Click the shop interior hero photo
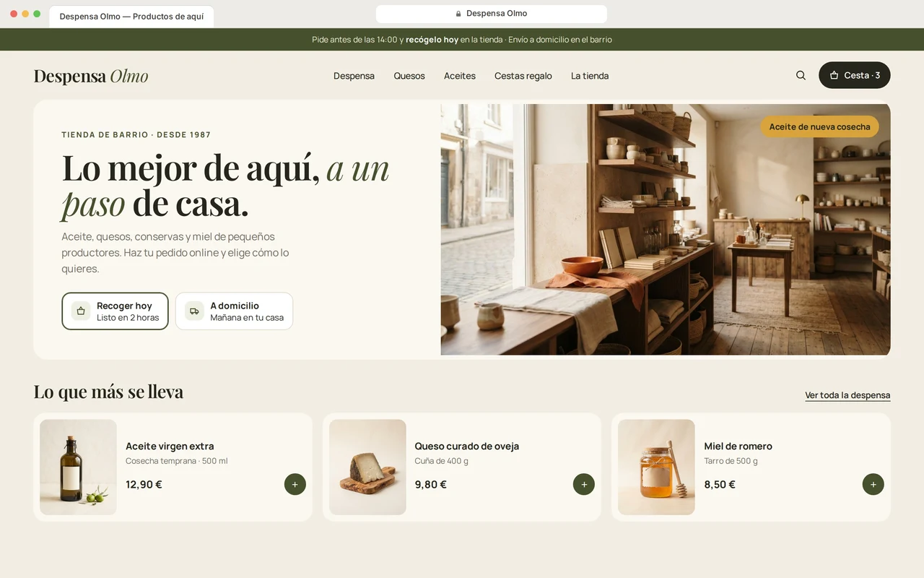The image size is (924, 578). (666, 230)
